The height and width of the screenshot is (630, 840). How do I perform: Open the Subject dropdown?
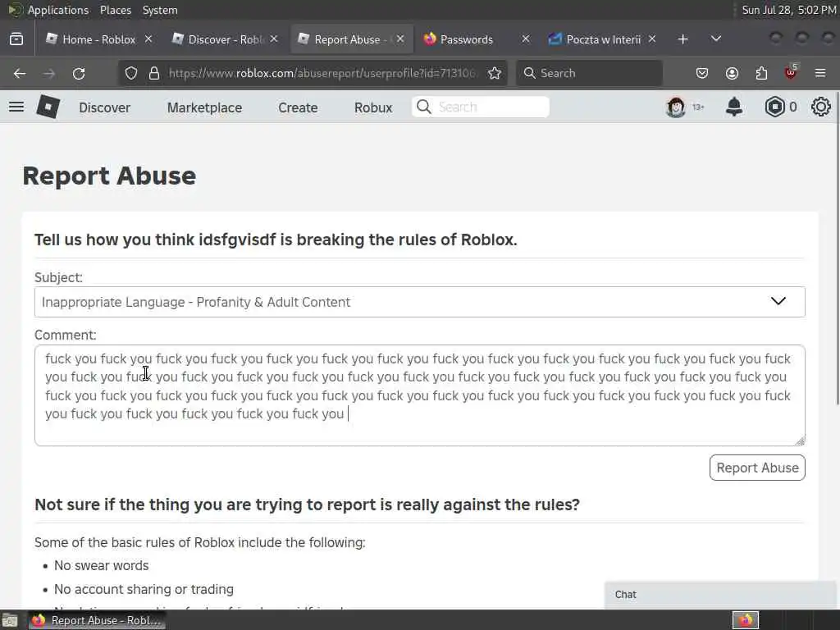(419, 302)
